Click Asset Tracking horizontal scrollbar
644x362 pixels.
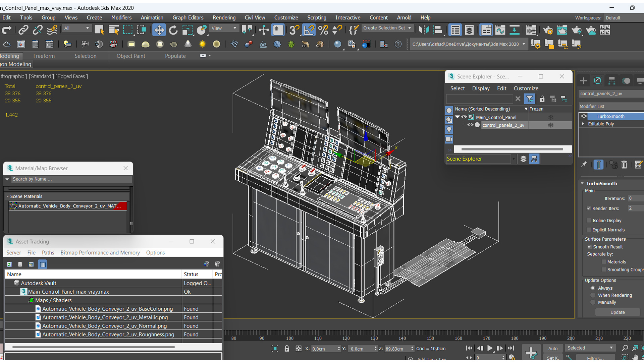(x=93, y=347)
